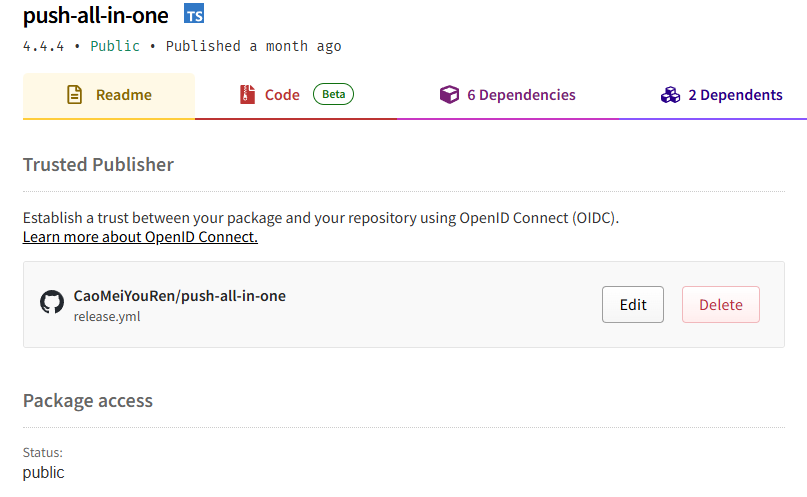
Task: Click the Readme document icon
Action: click(x=75, y=95)
